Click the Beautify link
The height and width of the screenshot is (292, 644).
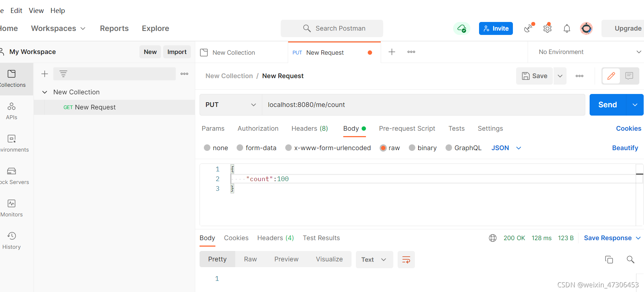(x=625, y=148)
